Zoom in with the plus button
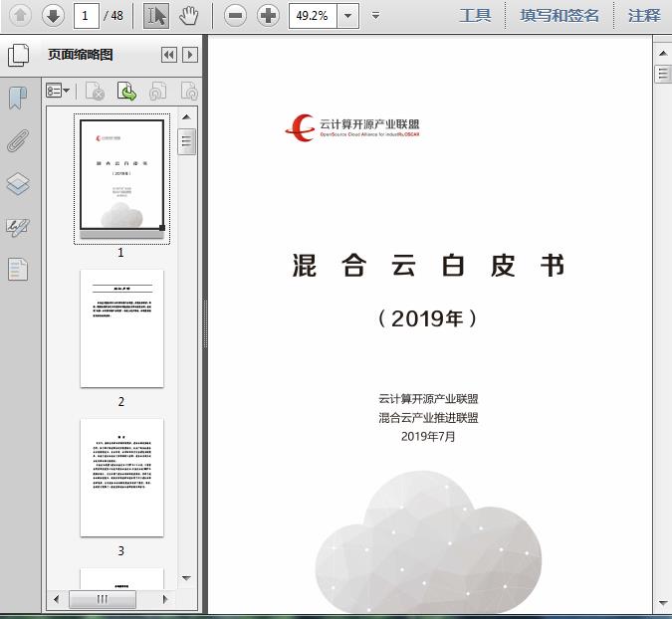 tap(268, 16)
